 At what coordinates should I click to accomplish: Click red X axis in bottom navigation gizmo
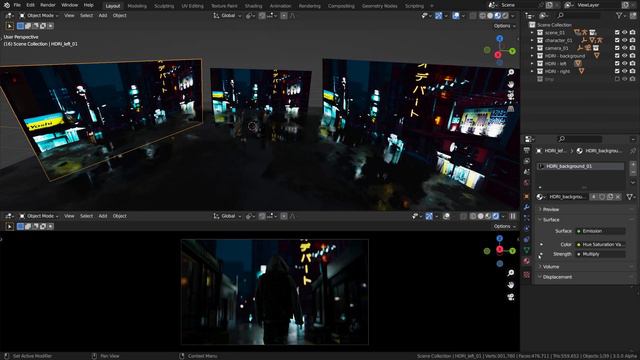[500, 249]
